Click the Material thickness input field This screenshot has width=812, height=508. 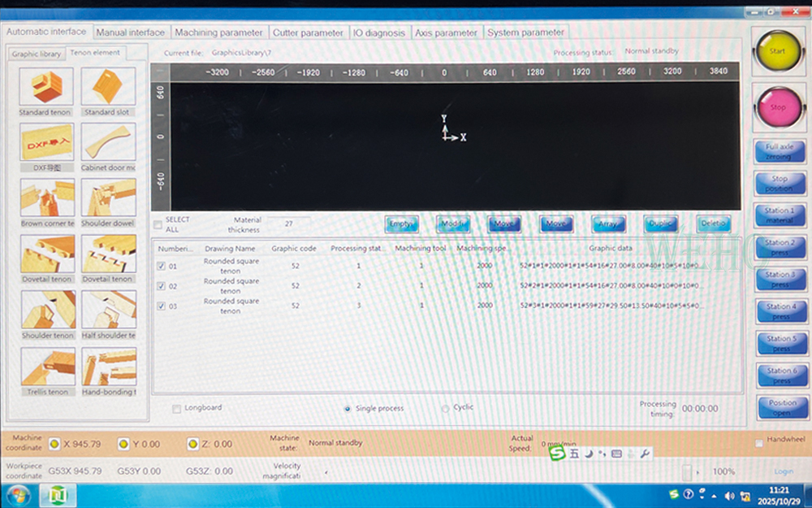coord(288,222)
